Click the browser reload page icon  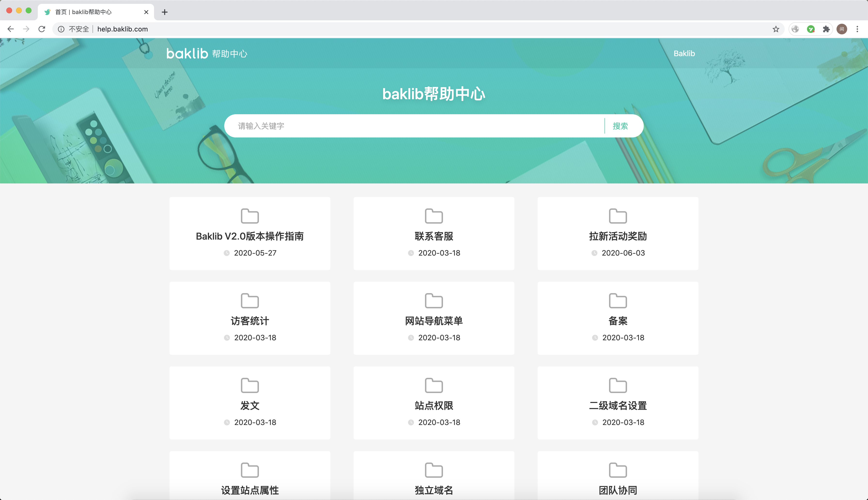coord(42,29)
